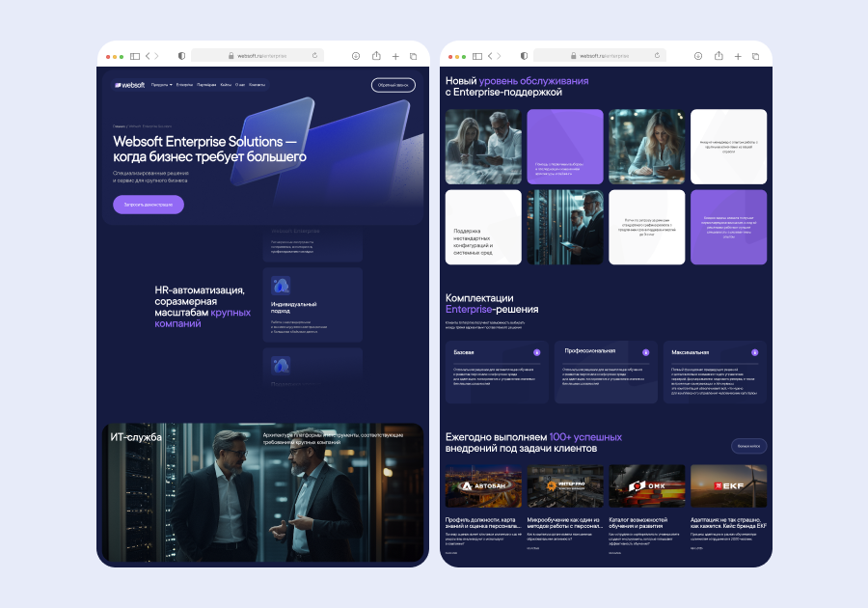Click the back arrow in right browser window
Screen dimensions: 868x608
490,56
